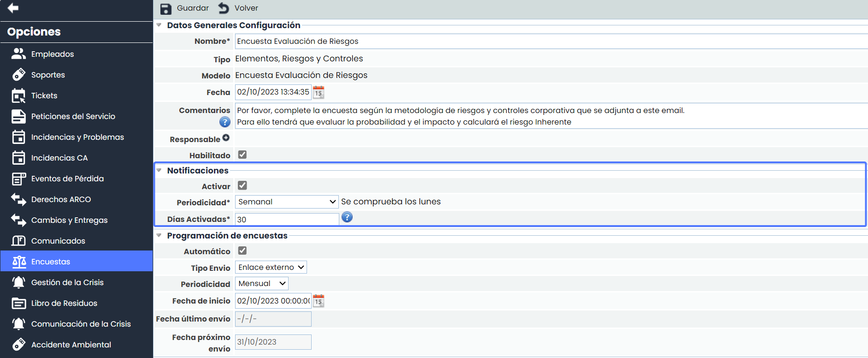
Task: Uncheck the Habilitado checkbox
Action: pos(242,155)
